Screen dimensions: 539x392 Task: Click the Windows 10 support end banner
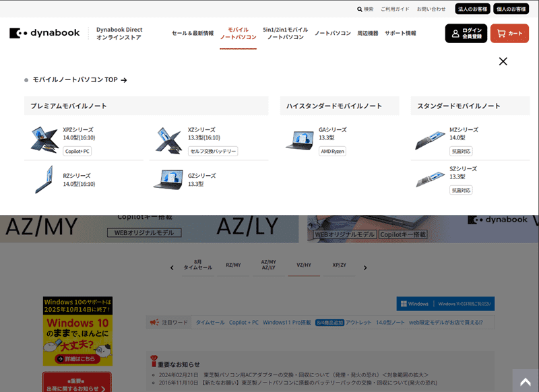click(x=77, y=331)
